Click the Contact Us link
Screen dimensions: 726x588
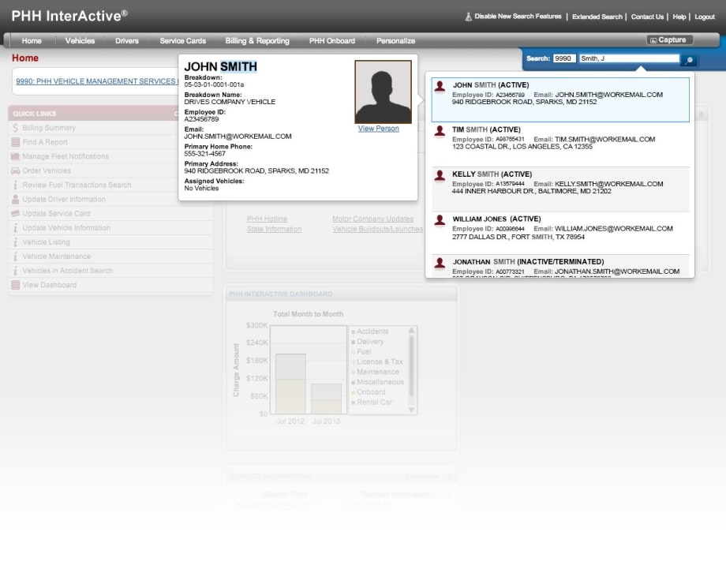coord(647,17)
